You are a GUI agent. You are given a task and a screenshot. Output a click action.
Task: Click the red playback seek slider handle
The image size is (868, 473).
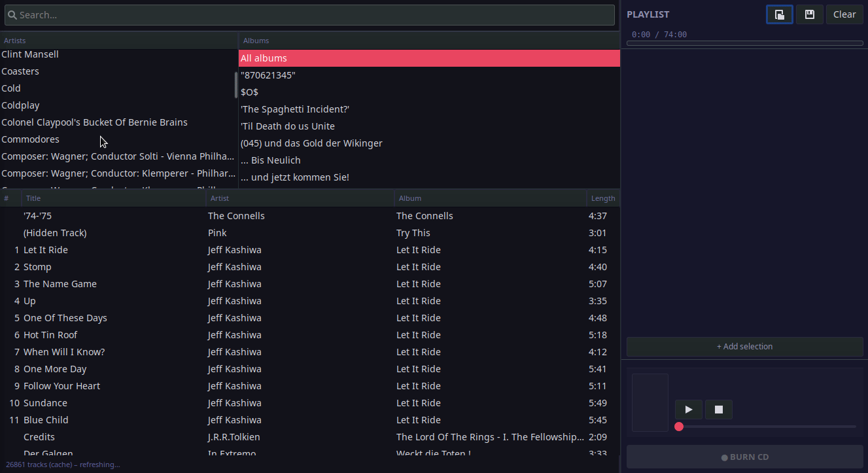679,427
